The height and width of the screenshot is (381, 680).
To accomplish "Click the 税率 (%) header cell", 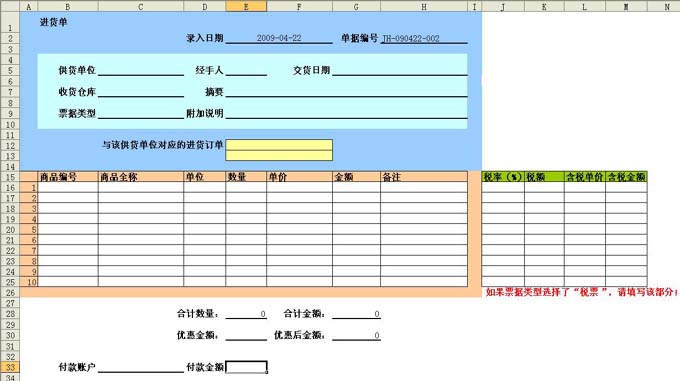I will pos(503,177).
